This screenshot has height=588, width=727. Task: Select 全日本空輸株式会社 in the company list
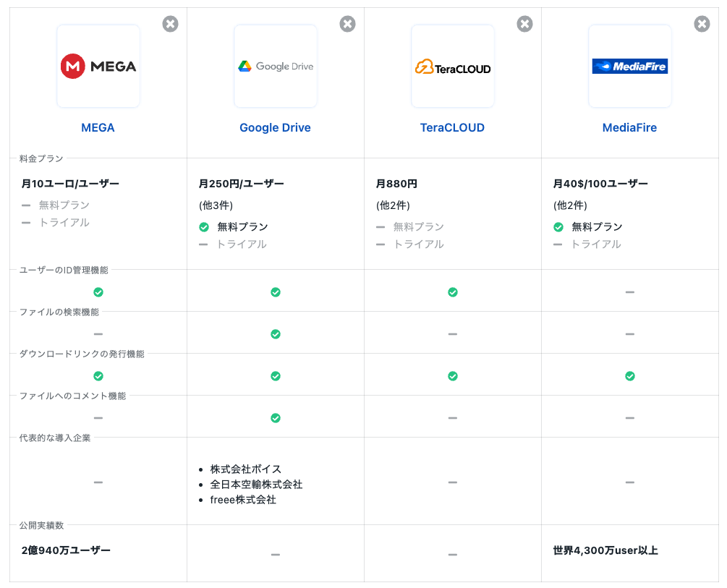click(256, 485)
